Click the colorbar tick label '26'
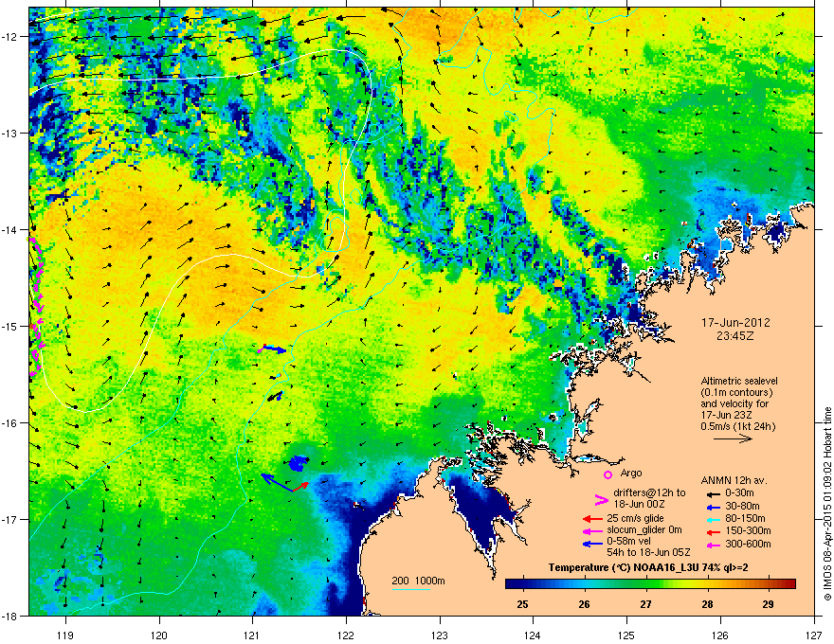The image size is (834, 644). [584, 604]
